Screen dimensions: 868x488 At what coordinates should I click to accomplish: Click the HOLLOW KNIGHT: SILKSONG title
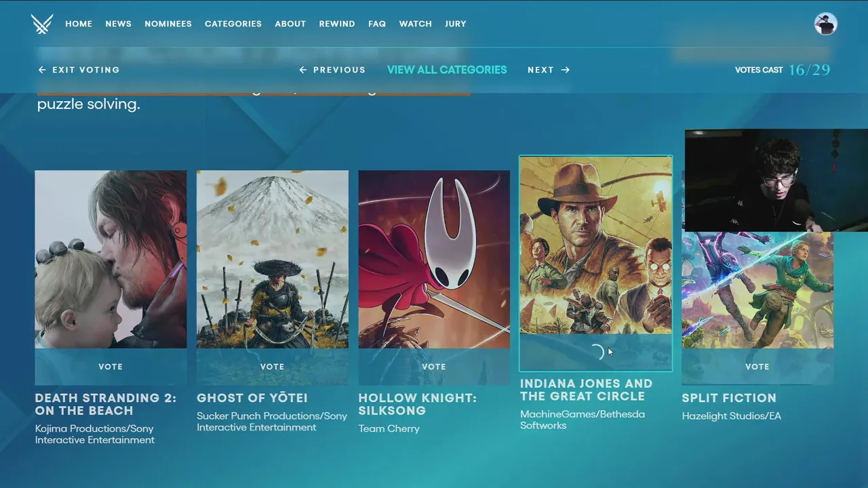[x=418, y=405]
